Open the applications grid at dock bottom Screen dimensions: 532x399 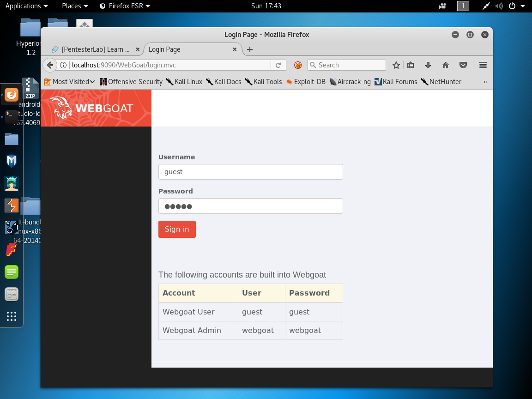coord(11,316)
